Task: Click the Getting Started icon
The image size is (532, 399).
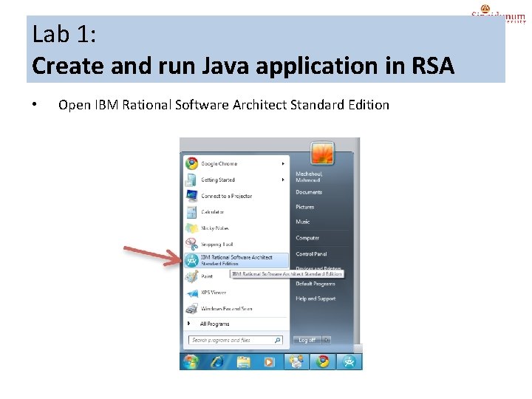Action: point(191,180)
